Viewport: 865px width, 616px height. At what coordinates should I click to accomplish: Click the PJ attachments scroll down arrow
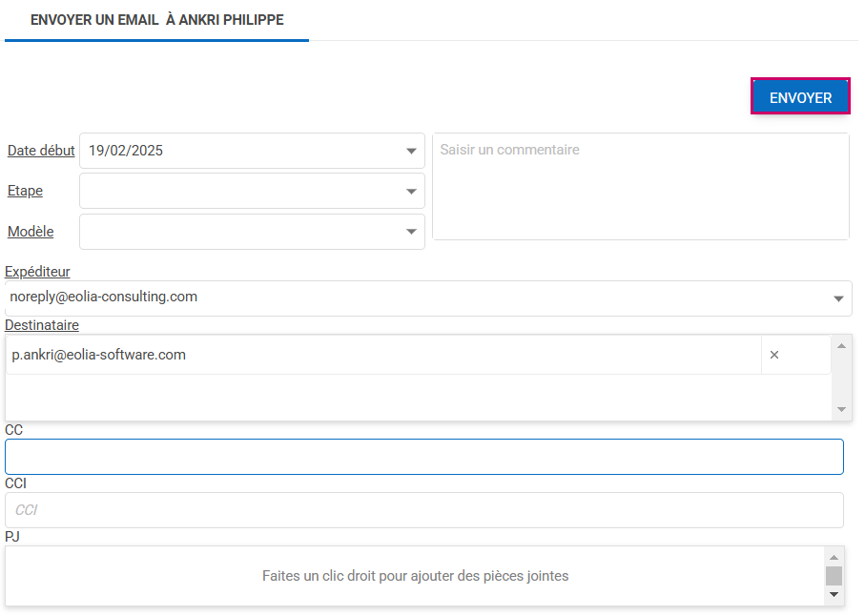(834, 594)
